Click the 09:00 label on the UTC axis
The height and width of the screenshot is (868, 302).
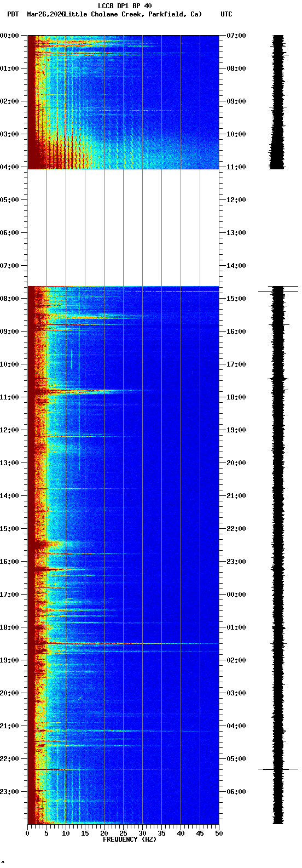pos(236,101)
